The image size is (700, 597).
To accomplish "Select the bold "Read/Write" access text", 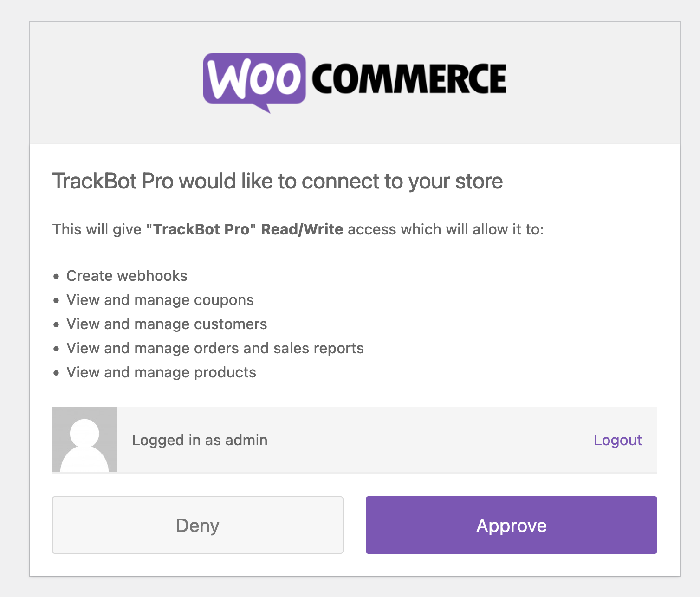I will 302,229.
